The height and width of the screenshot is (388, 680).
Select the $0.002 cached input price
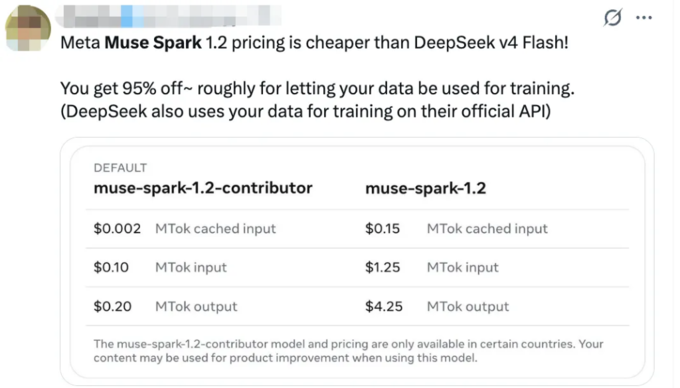coord(117,228)
